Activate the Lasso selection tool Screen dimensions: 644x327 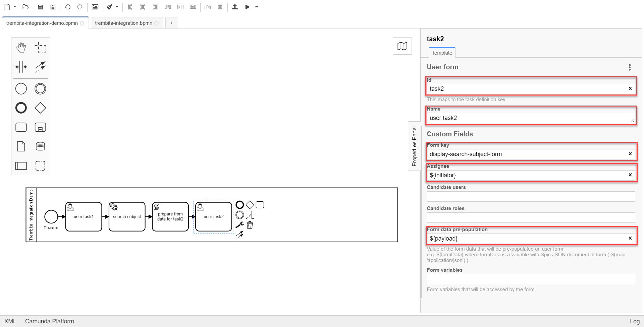click(40, 48)
